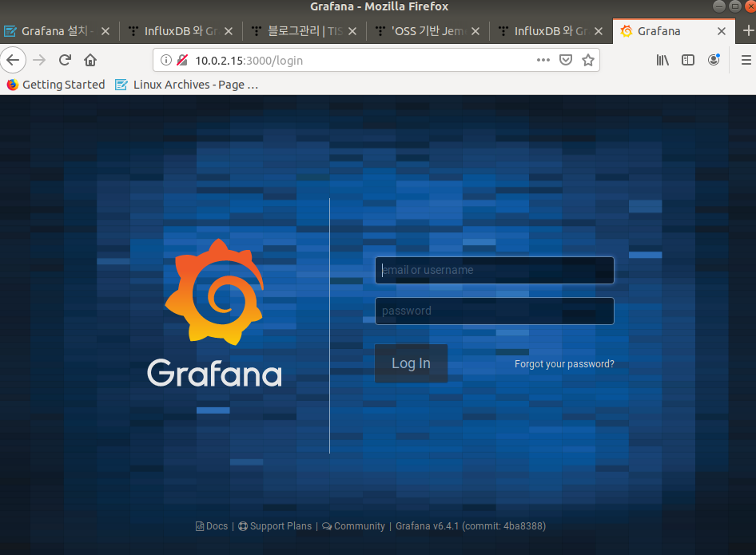Image resolution: width=756 pixels, height=555 pixels.
Task: Open the Docs footer link
Action: pos(212,526)
